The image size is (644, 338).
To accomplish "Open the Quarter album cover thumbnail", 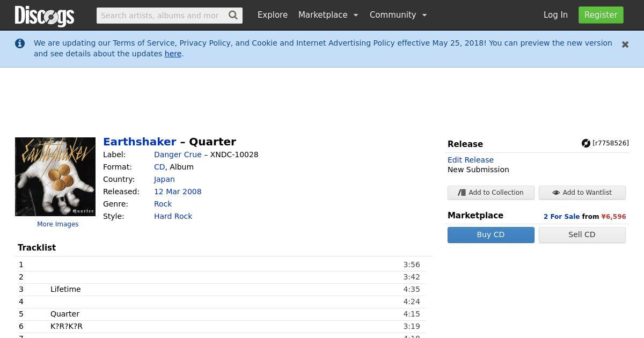I will click(x=55, y=177).
